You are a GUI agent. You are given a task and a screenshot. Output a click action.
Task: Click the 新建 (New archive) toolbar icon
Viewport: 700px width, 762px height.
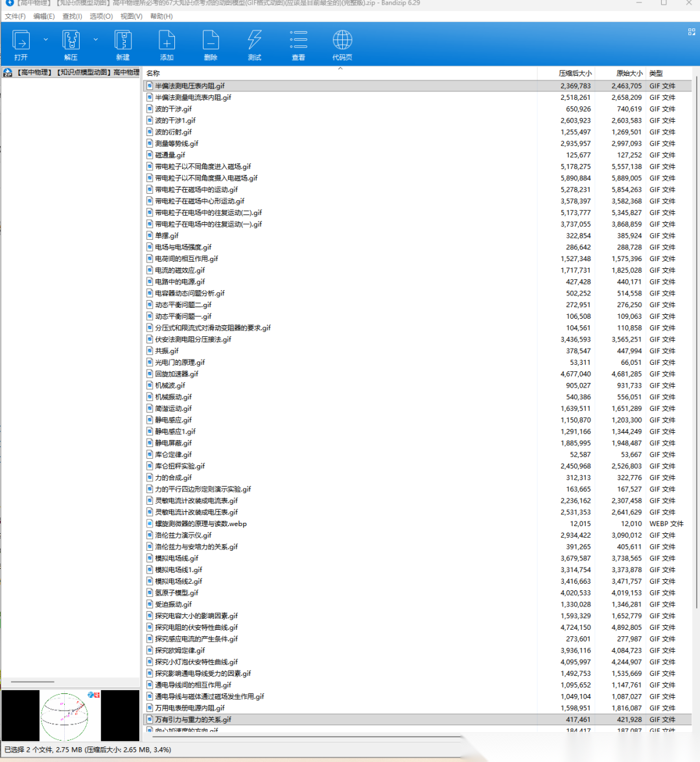coord(122,44)
